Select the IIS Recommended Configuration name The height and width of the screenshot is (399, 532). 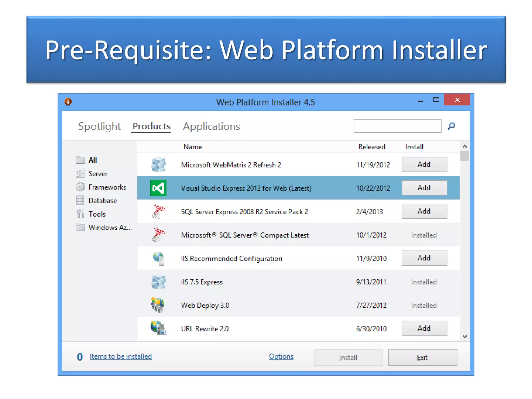(x=231, y=258)
